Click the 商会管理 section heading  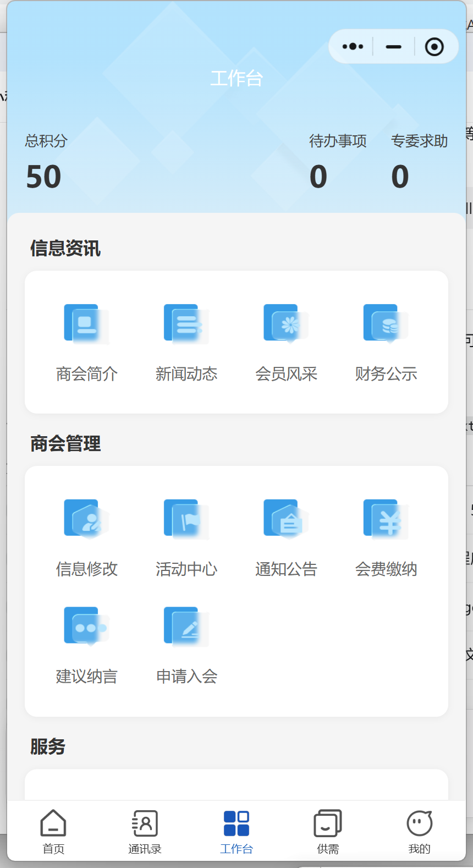[65, 443]
